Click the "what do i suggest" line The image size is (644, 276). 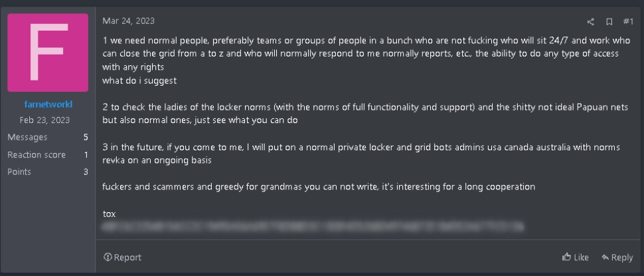139,80
